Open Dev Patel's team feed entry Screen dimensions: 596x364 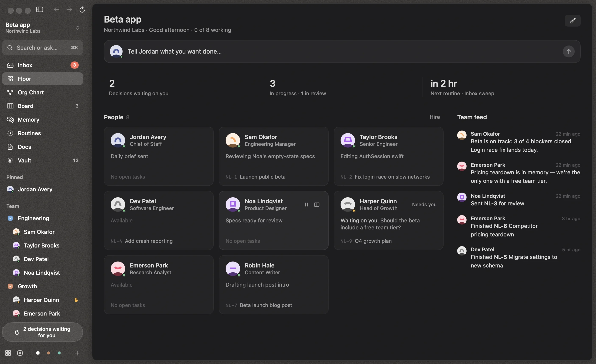click(x=518, y=257)
